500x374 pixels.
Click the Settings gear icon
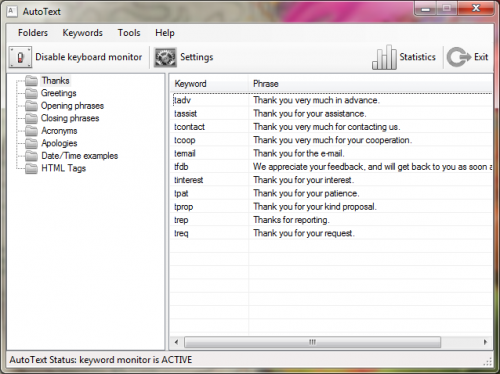(165, 57)
